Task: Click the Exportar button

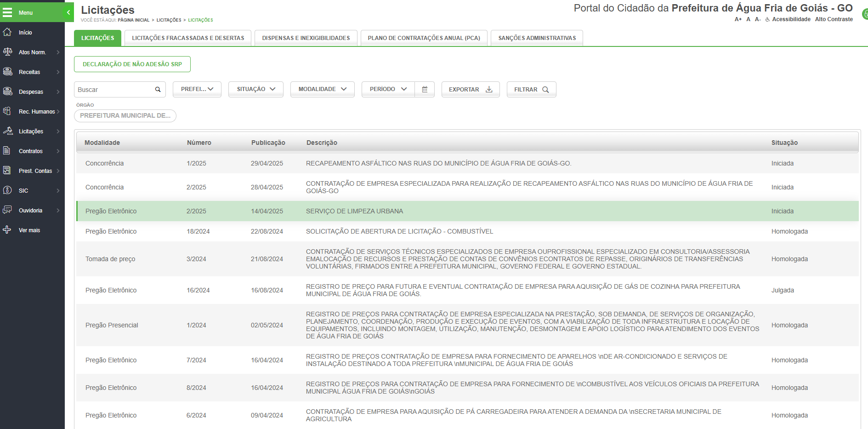Action: [470, 89]
